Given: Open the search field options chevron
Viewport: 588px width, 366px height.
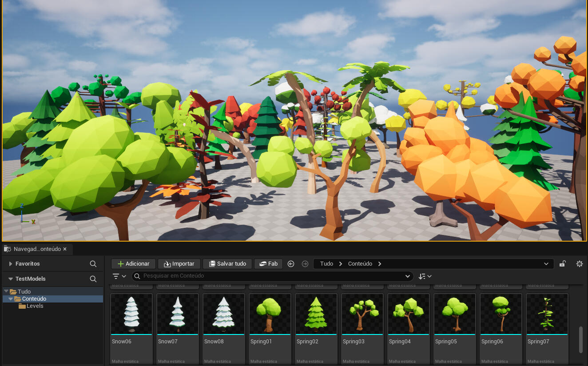Looking at the screenshot, I should click(407, 276).
